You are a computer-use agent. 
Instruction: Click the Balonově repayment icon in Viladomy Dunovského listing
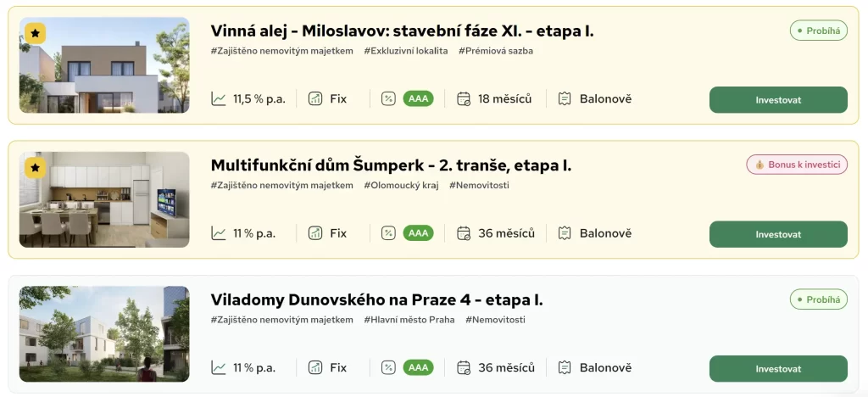(564, 367)
